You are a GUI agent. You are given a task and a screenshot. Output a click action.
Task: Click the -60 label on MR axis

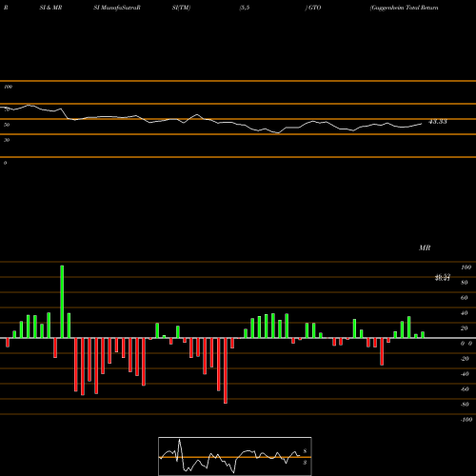[465, 389]
